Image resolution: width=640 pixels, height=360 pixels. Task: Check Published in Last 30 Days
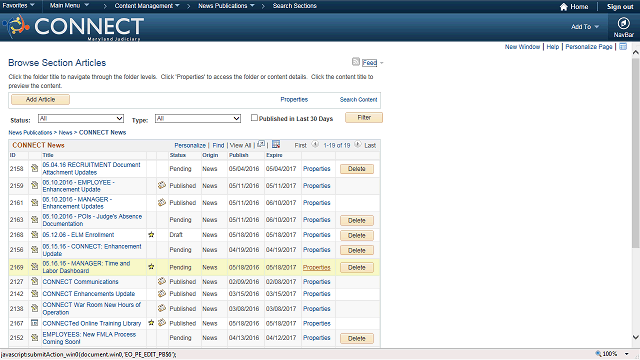(x=254, y=118)
